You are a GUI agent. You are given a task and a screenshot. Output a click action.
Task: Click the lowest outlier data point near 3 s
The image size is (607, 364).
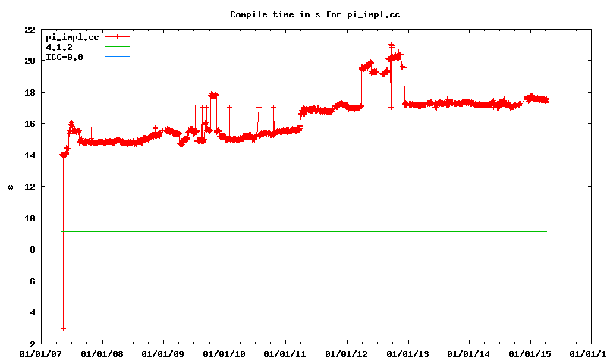[x=63, y=328]
